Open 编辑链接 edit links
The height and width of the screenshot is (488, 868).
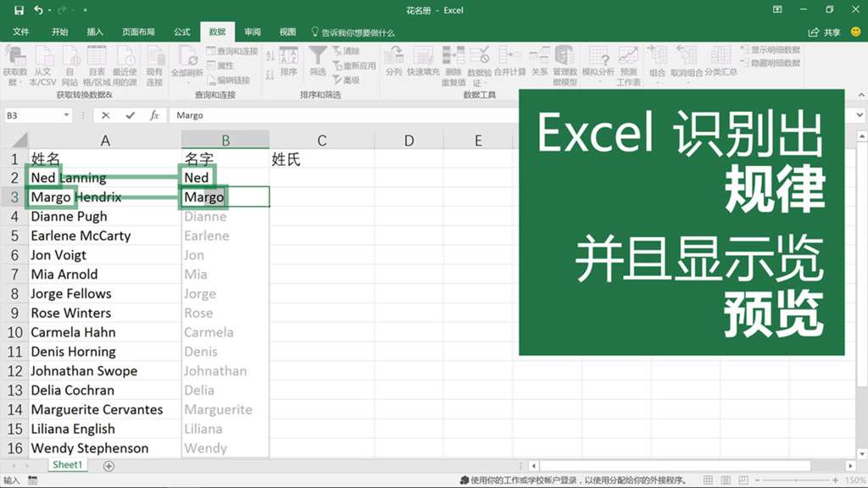[228, 80]
